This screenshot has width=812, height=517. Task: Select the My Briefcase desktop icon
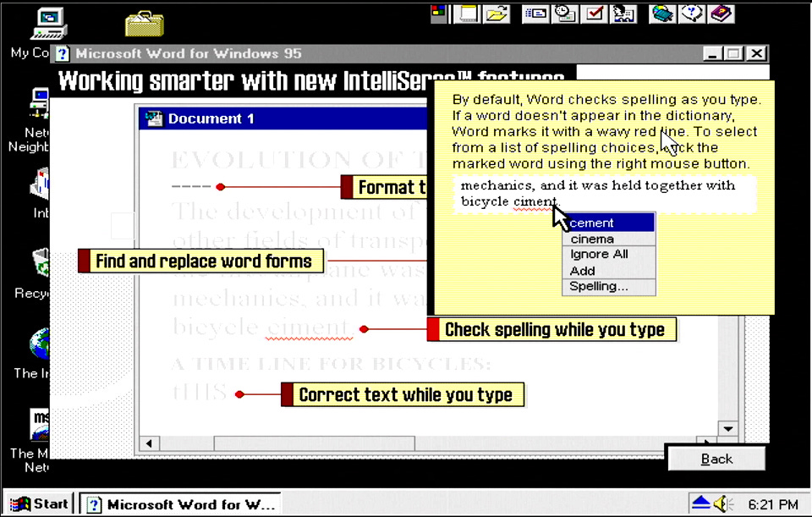(x=145, y=24)
